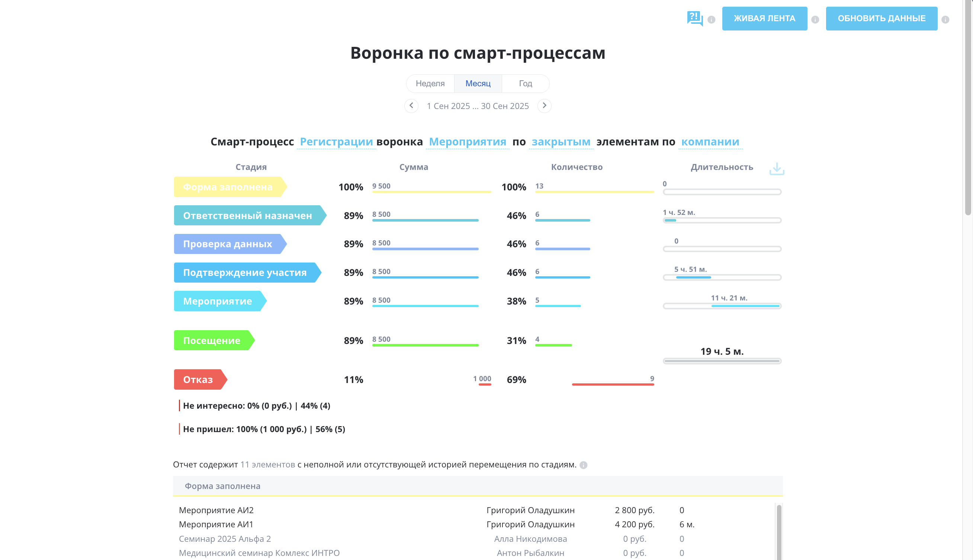Click info icon after Обновить данные button
Image resolution: width=973 pixels, height=560 pixels.
tap(945, 19)
